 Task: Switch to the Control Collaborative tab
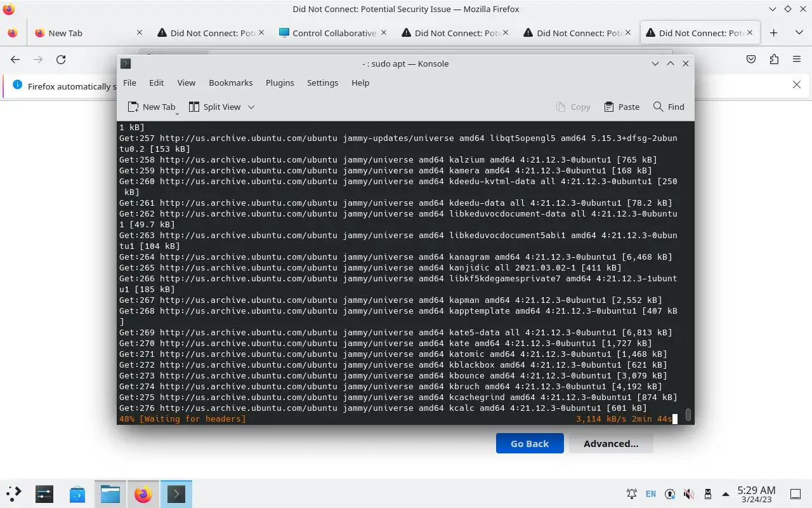(334, 33)
